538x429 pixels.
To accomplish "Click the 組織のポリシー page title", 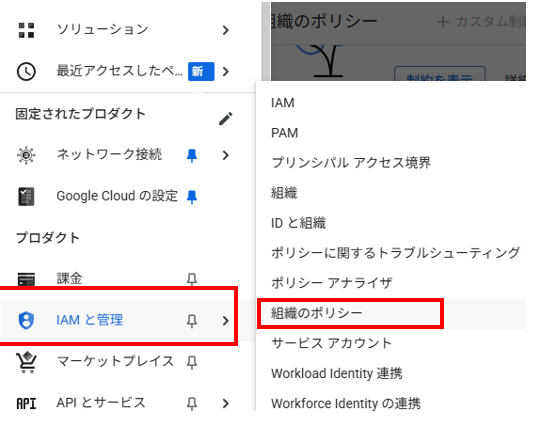I will (x=324, y=22).
